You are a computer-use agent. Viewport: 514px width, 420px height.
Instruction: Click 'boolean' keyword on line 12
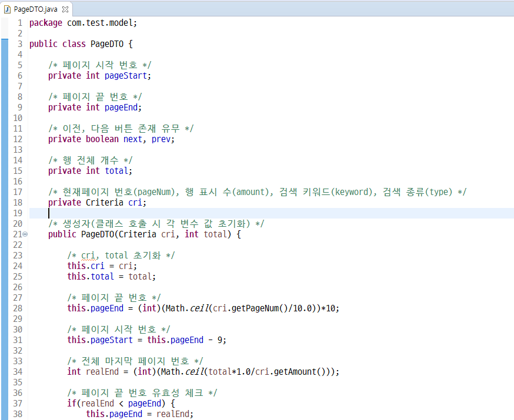click(102, 139)
